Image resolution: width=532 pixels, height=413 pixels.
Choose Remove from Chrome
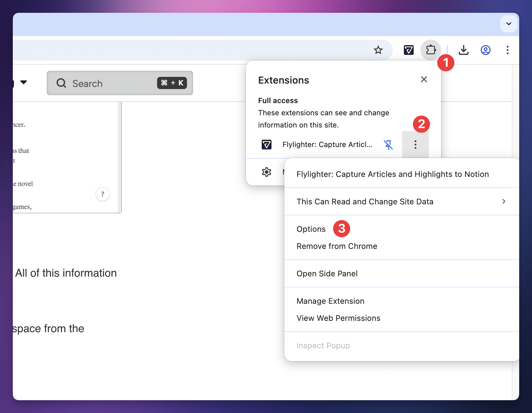[x=337, y=246]
